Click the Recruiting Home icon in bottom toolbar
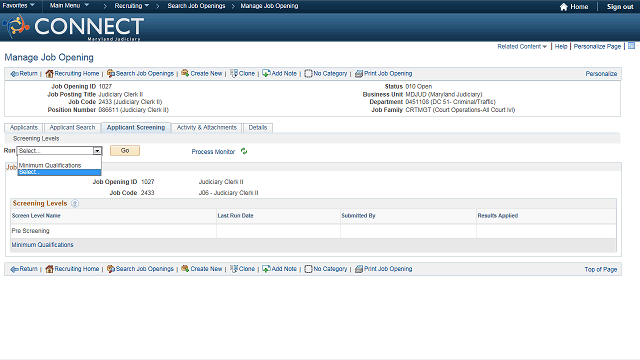Screen dimensions: 640x360 49,269
